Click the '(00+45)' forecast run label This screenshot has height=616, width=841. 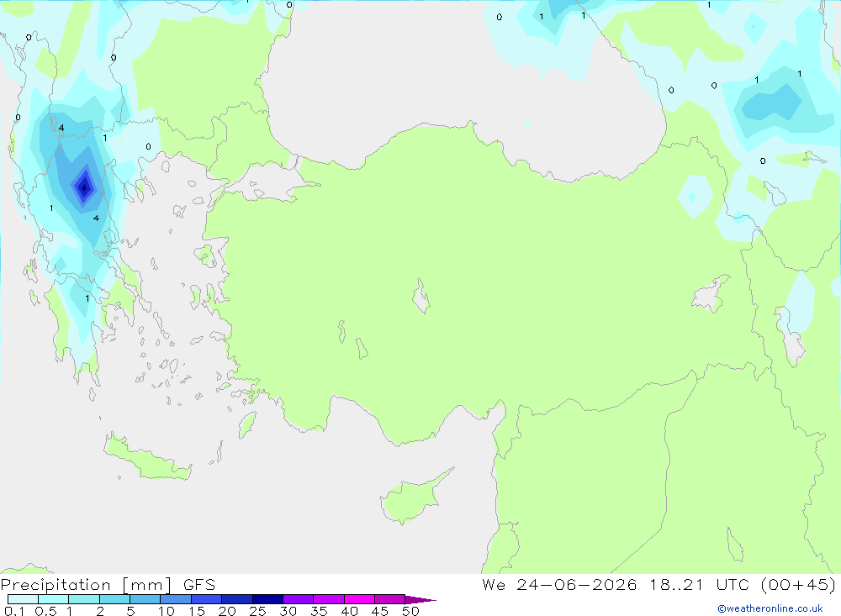[x=797, y=584]
